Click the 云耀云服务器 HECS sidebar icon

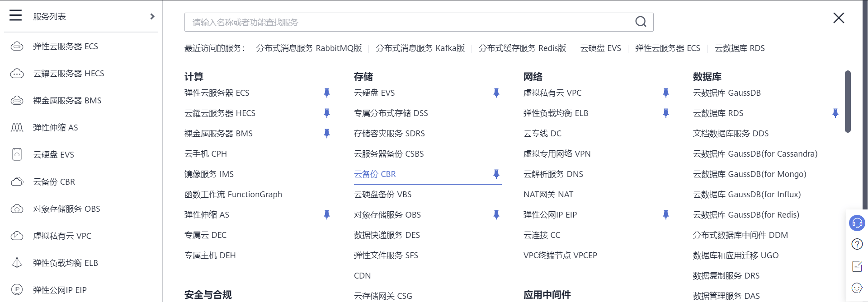coord(17,73)
